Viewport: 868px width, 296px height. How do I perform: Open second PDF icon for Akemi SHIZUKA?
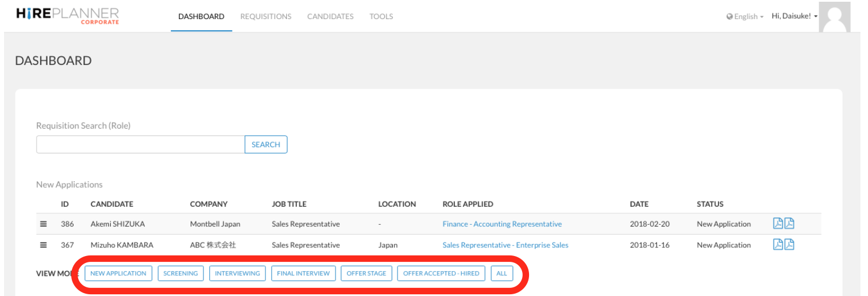789,224
